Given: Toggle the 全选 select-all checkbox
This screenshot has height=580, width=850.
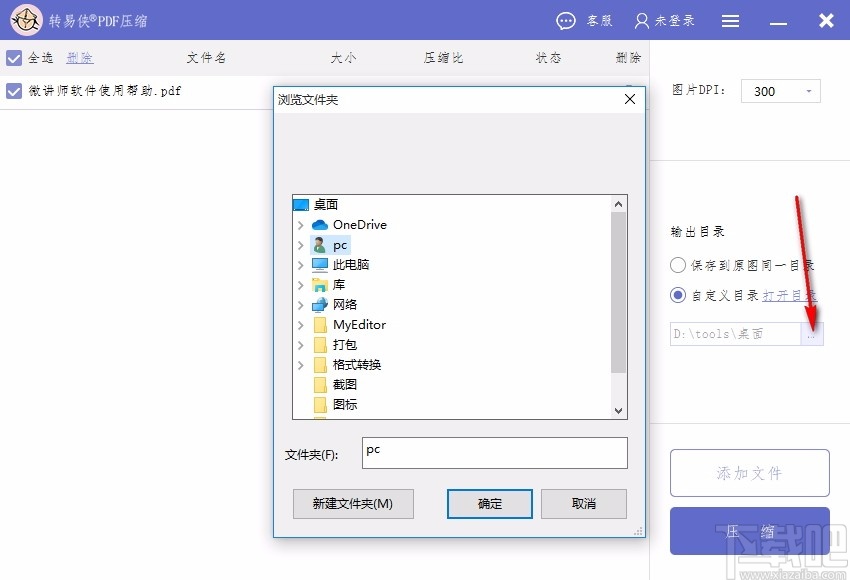Looking at the screenshot, I should click(15, 58).
